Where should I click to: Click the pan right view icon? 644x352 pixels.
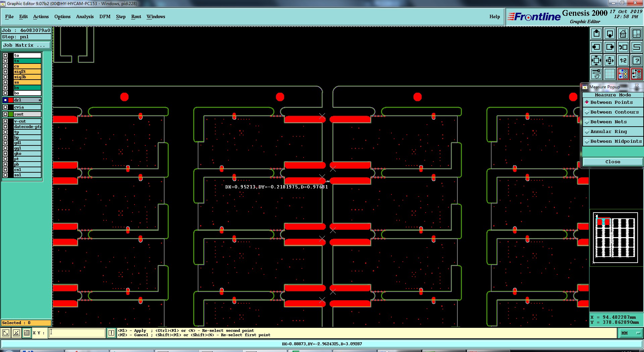point(610,47)
